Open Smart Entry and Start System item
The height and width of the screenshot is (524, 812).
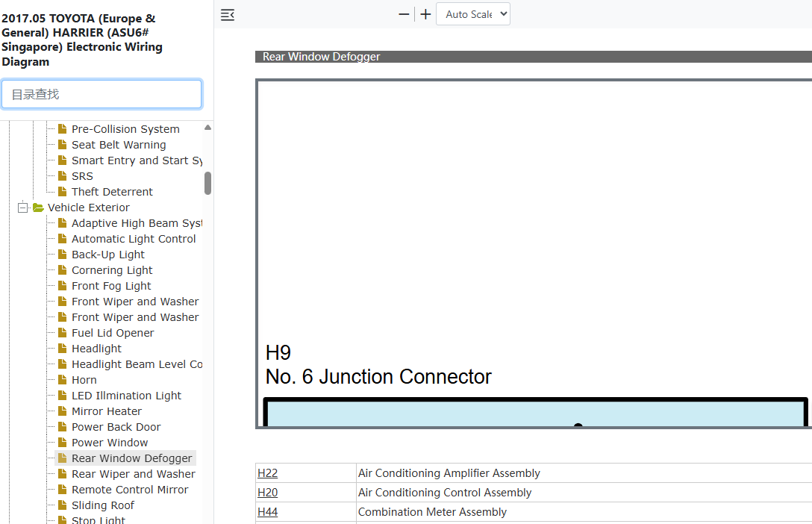pos(137,160)
